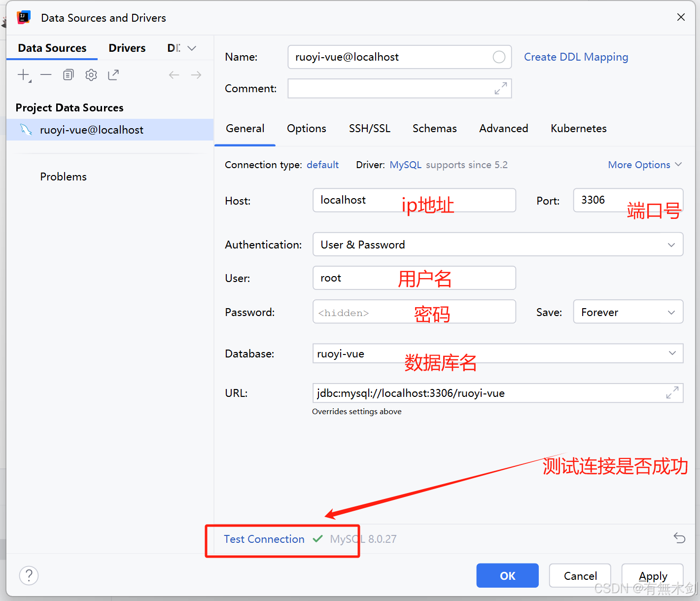
Task: Click the Project Data Sources heading
Action: pos(70,107)
